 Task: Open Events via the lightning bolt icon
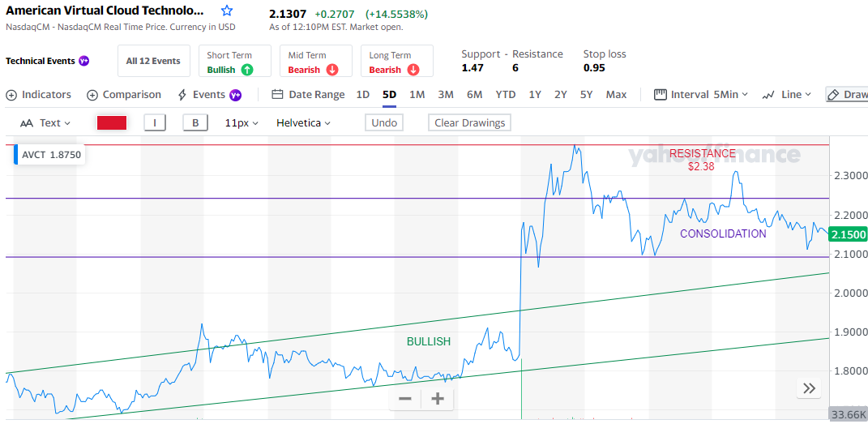point(182,95)
